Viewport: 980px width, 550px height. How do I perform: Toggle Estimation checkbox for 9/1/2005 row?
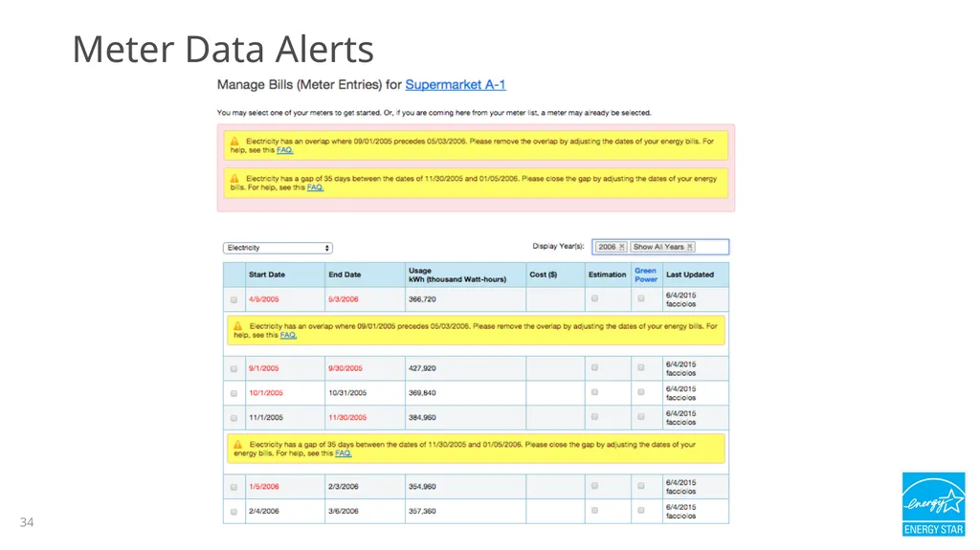594,367
